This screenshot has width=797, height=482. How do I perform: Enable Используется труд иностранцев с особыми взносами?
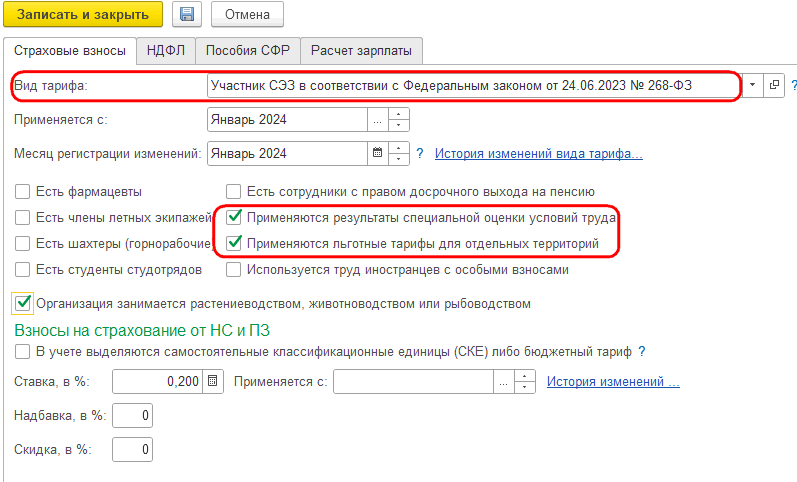click(233, 269)
